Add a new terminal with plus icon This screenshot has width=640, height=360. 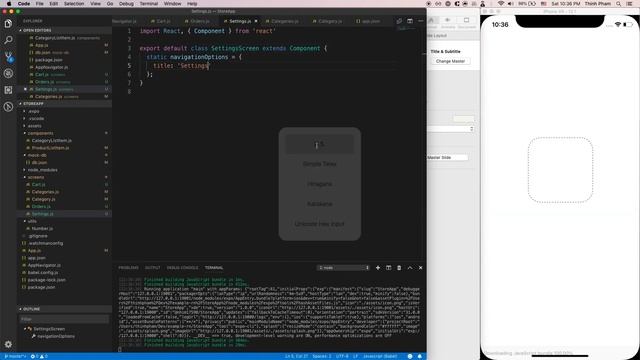point(378,268)
